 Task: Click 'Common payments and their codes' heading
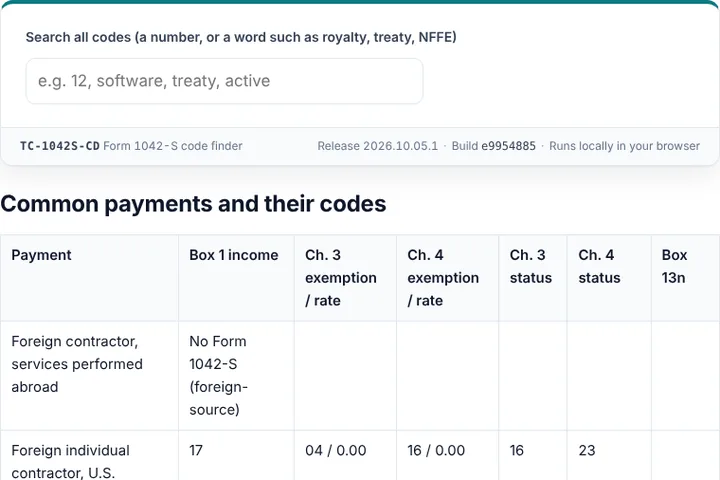click(x=193, y=203)
